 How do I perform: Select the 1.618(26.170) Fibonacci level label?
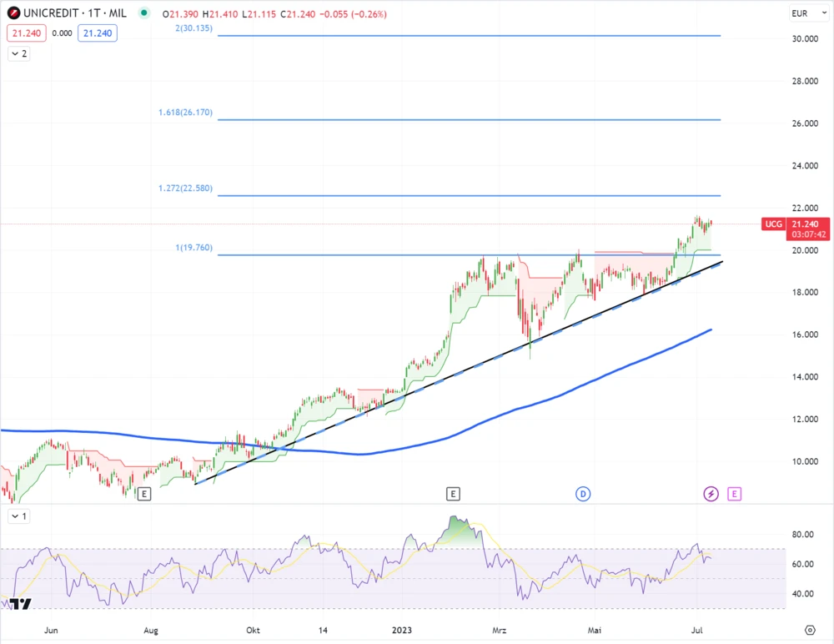tap(185, 112)
